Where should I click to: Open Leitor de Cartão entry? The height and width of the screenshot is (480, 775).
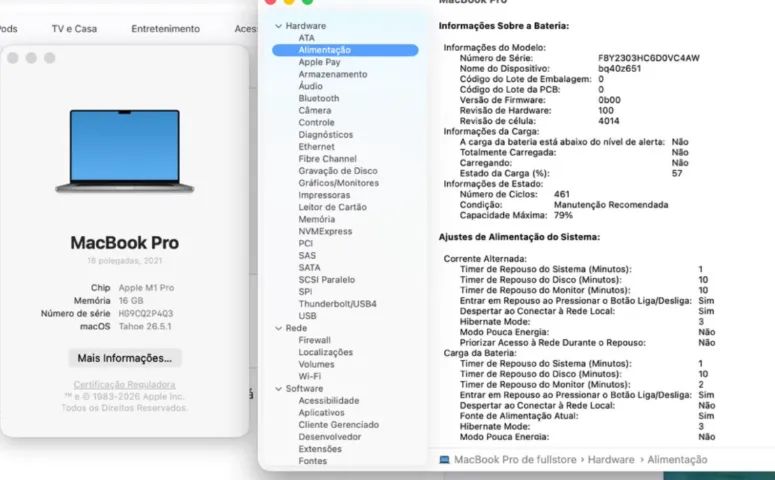333,207
